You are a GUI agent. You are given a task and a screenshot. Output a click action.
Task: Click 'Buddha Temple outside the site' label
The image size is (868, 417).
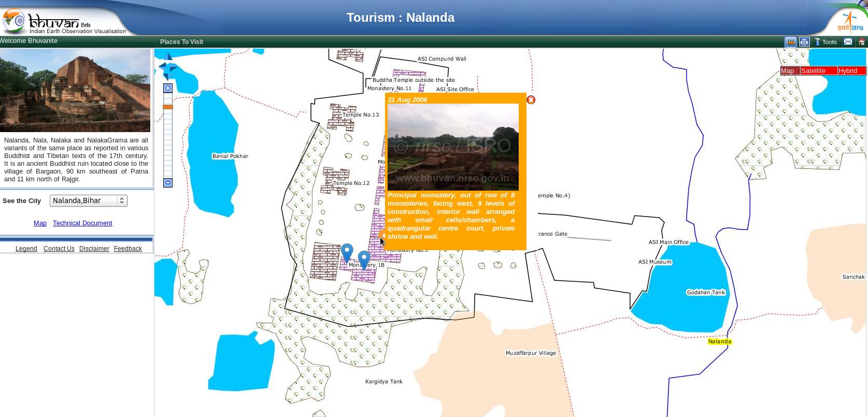pos(414,80)
